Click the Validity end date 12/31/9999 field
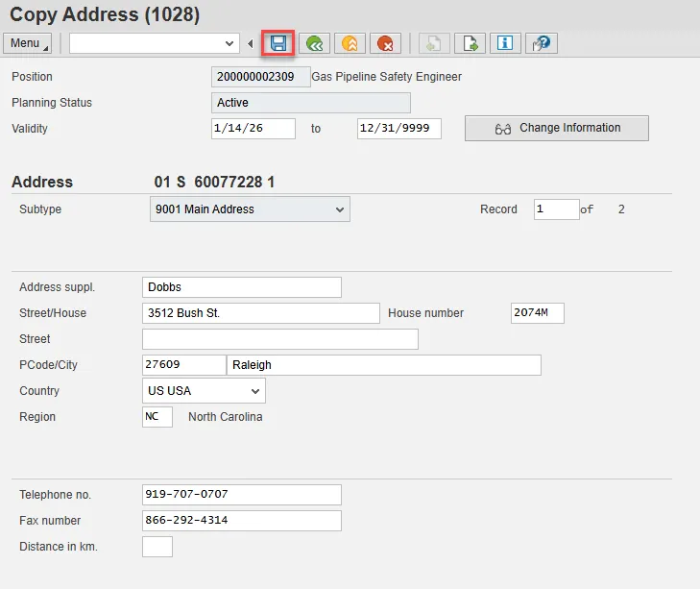 click(x=399, y=129)
